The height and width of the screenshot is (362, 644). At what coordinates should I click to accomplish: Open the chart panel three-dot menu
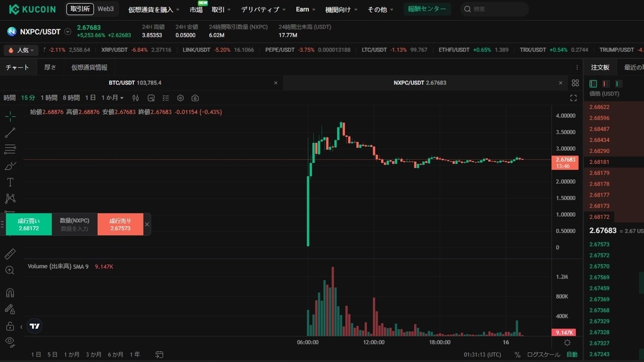point(577,67)
